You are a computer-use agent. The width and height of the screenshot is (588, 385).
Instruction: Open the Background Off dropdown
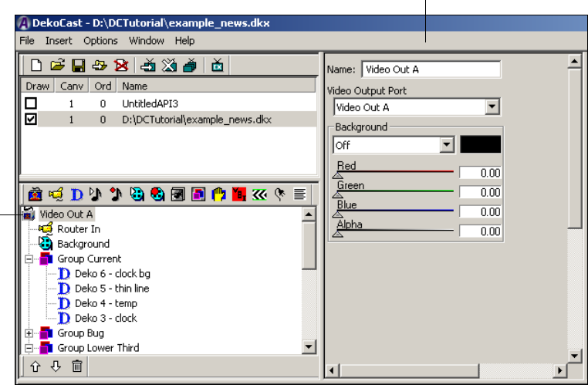[447, 145]
